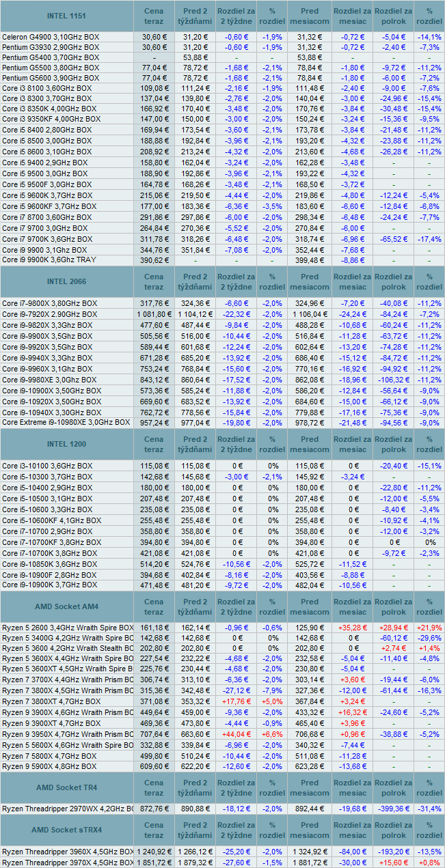Select Core i9-10850K 3,6GHz BOX name

[49, 564]
